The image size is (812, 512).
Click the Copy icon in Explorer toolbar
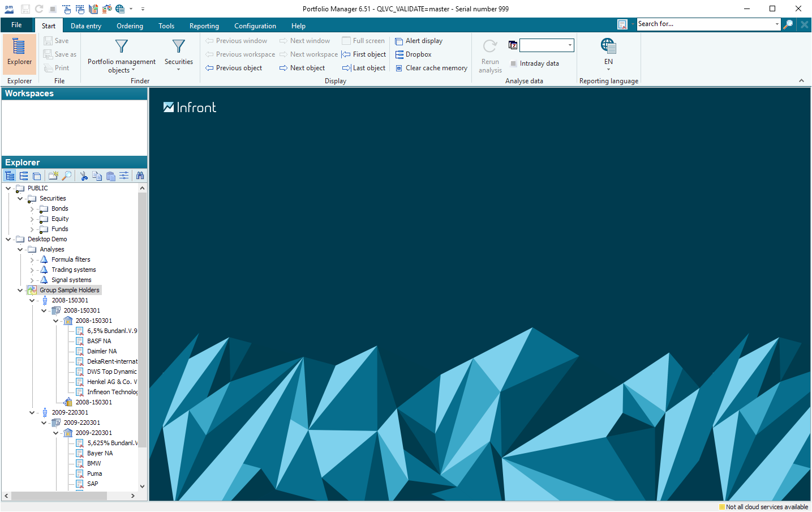click(x=97, y=176)
